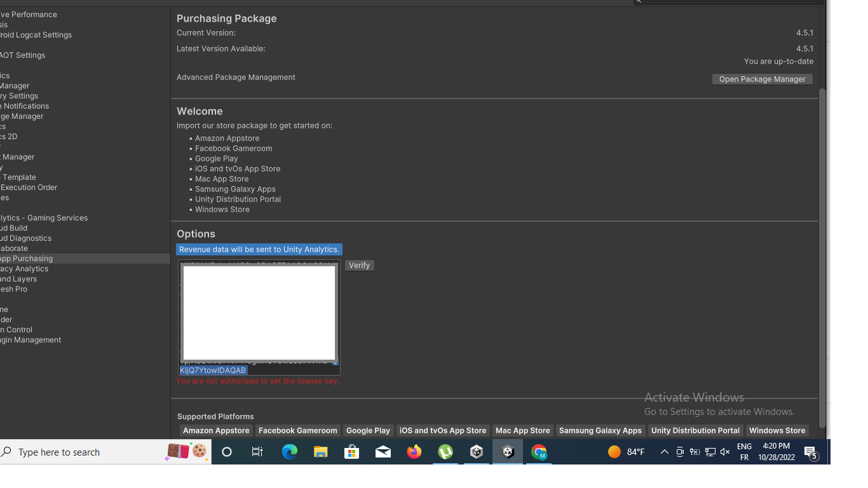Click 'Advanced Package Management' label
Image resolution: width=868 pixels, height=488 pixels.
coord(236,78)
